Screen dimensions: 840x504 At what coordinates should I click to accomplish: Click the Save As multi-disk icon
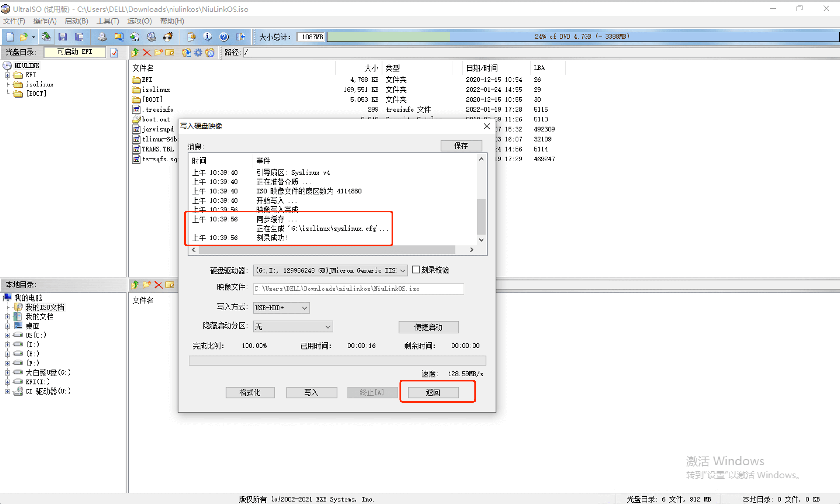[79, 37]
